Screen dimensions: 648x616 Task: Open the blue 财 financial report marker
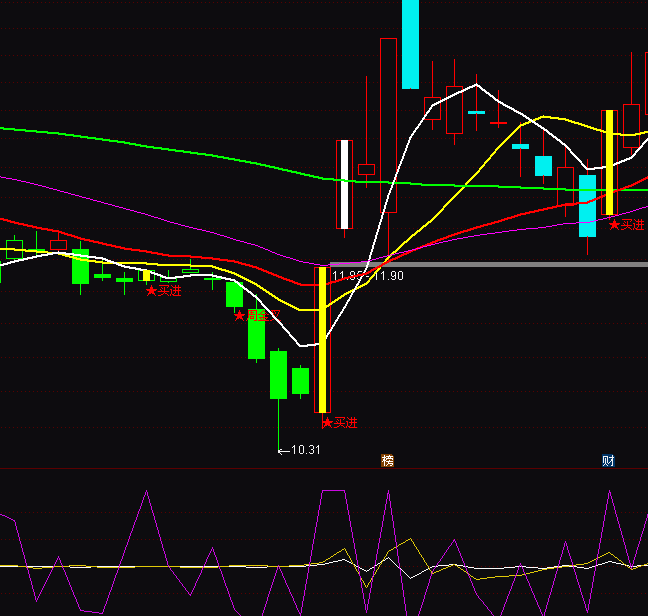pos(608,460)
